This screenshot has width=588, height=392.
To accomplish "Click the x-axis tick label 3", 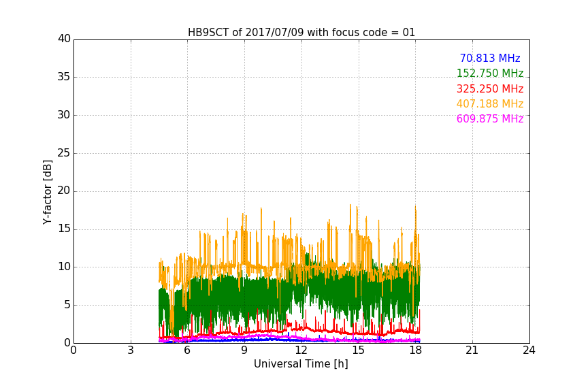I will click(131, 350).
